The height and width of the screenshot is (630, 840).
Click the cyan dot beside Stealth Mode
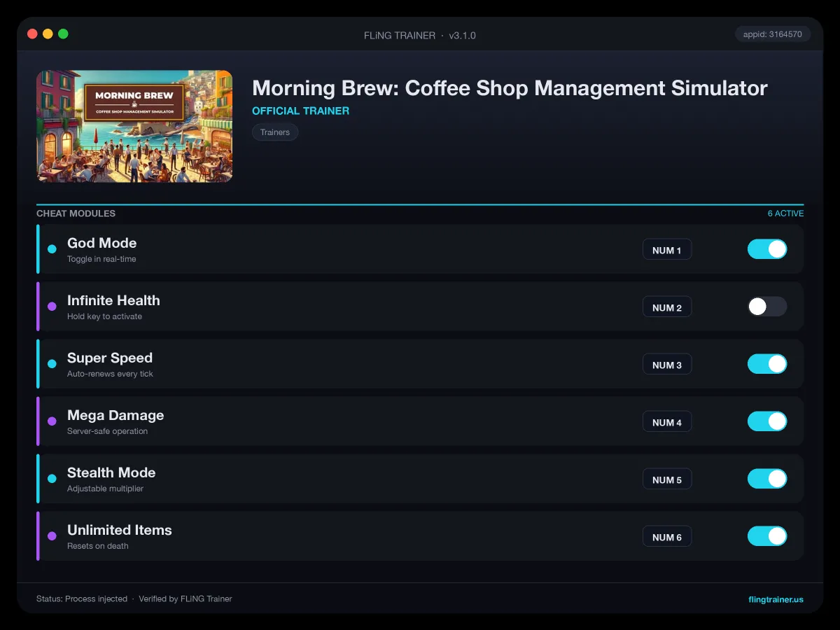coord(52,479)
